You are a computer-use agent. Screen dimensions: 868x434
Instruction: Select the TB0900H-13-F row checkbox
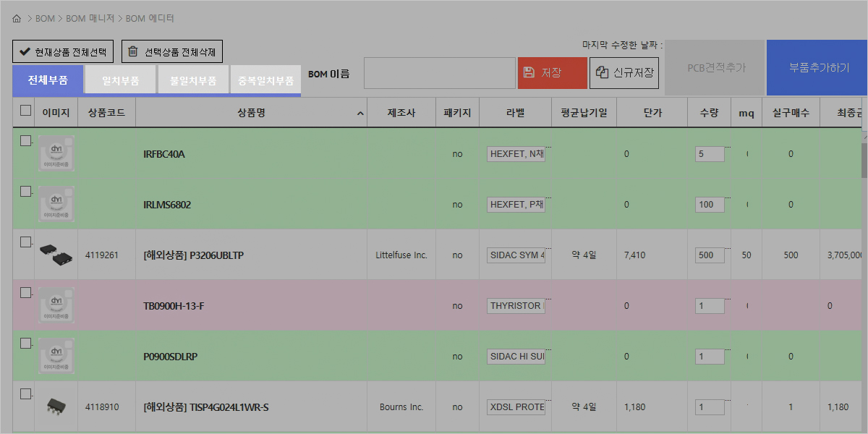point(26,293)
